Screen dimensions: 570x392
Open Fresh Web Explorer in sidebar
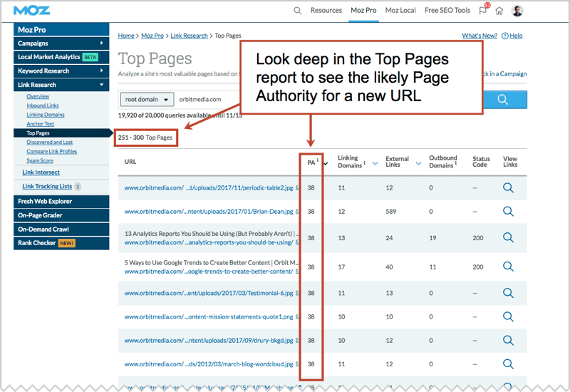[x=61, y=202]
